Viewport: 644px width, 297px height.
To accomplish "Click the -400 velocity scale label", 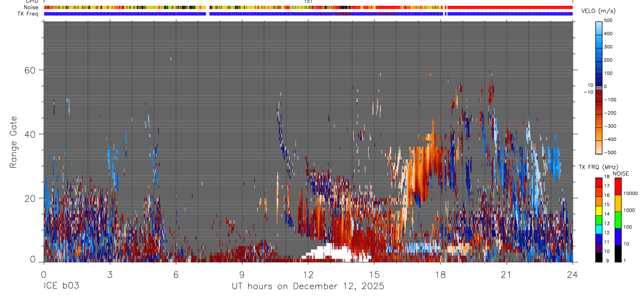I will click(x=610, y=139).
